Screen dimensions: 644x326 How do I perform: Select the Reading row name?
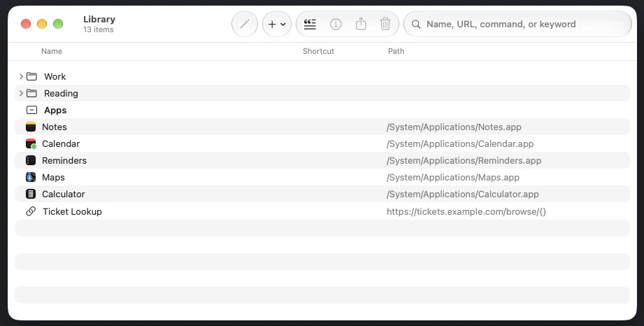coord(61,93)
